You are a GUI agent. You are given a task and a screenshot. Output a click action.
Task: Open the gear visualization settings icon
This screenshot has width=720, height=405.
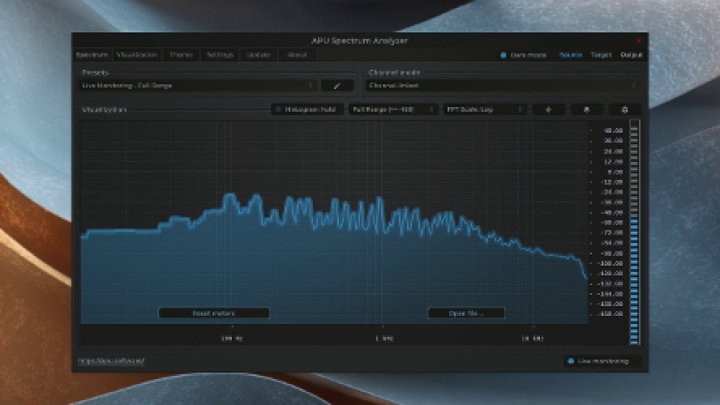point(624,110)
